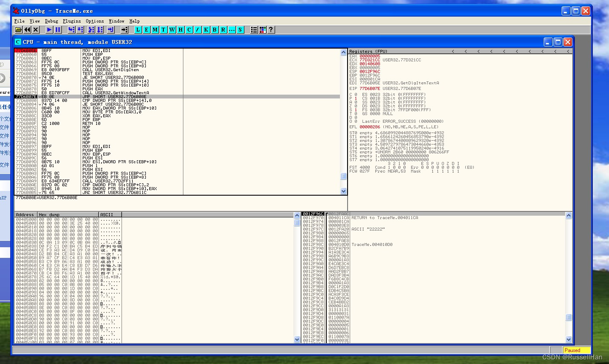
Task: Open the File menu
Action: pos(19,21)
